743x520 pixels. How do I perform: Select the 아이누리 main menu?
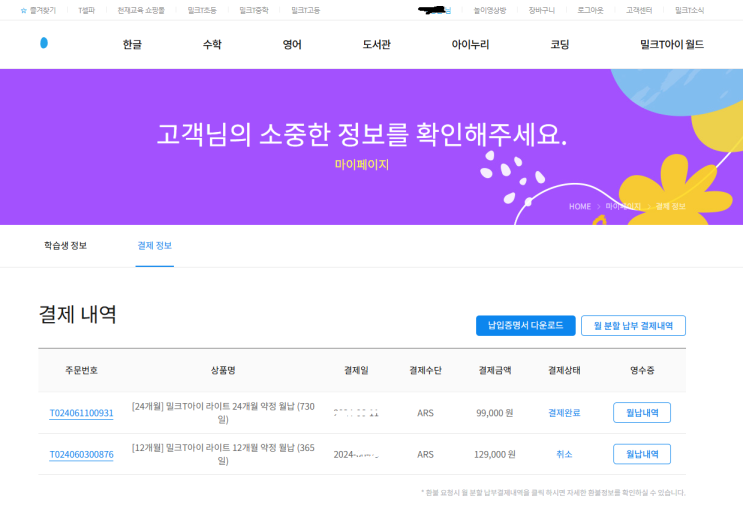tap(471, 45)
